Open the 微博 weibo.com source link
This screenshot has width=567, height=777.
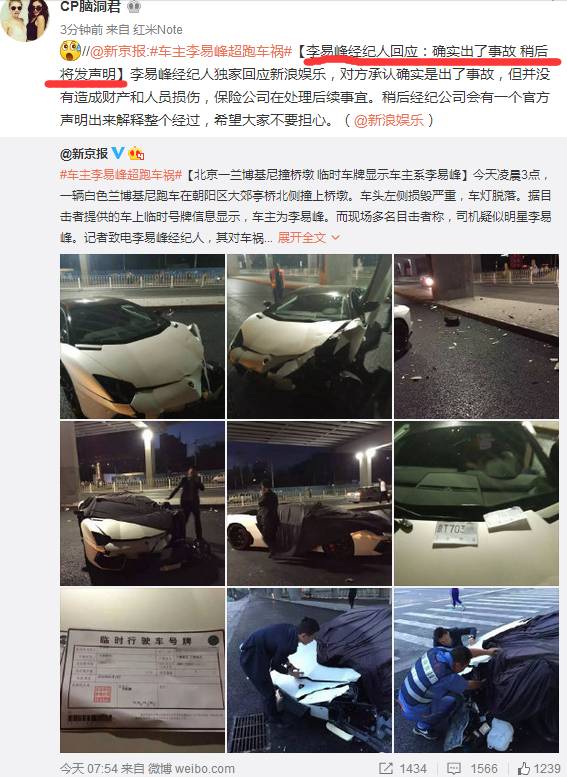click(x=191, y=769)
